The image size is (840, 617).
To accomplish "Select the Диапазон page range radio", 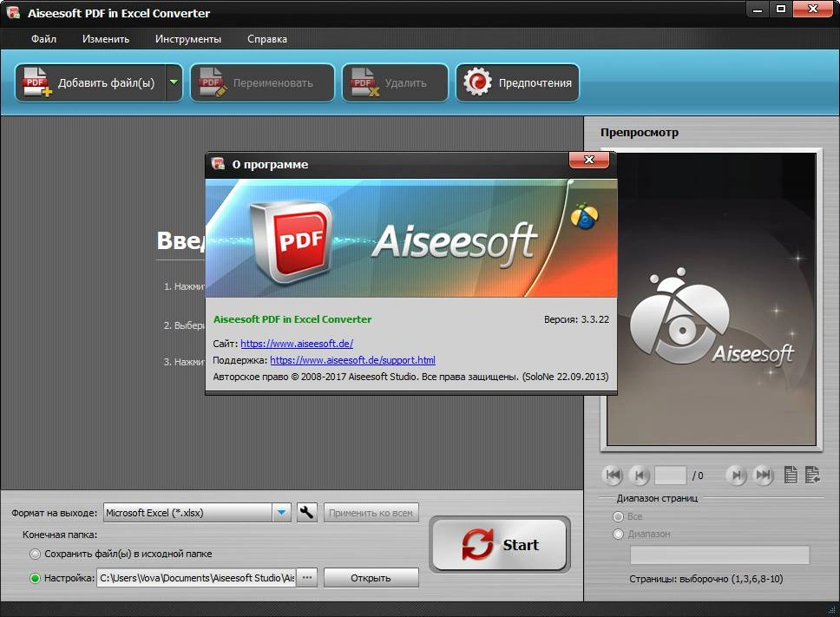I will (618, 534).
